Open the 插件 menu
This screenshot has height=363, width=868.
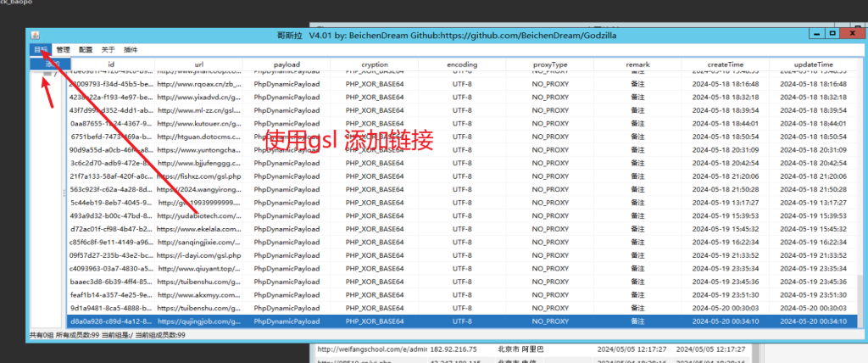tap(131, 50)
